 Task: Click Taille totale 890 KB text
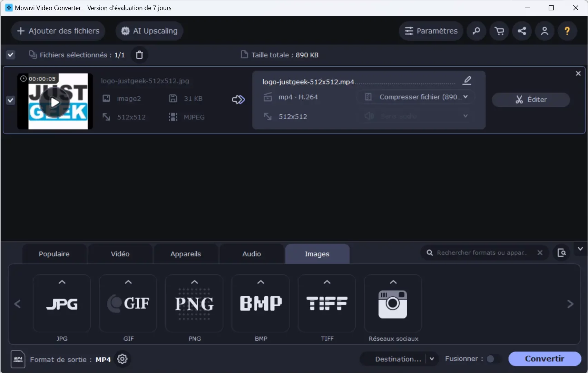coord(285,55)
